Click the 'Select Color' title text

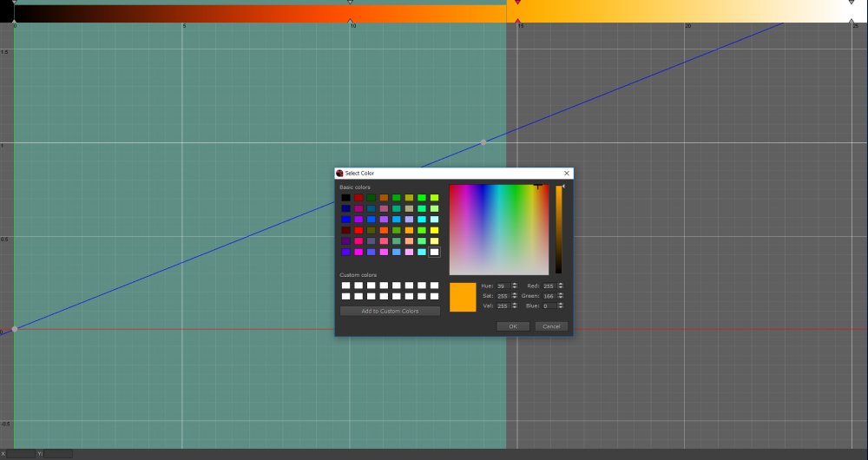[x=359, y=174]
